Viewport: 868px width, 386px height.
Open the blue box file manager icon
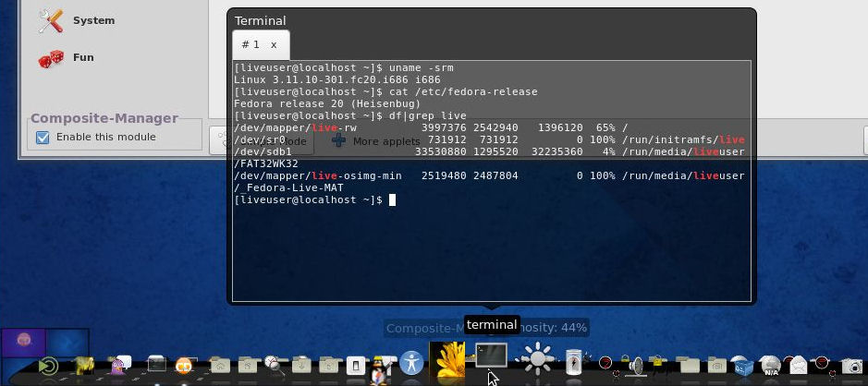(x=743, y=366)
